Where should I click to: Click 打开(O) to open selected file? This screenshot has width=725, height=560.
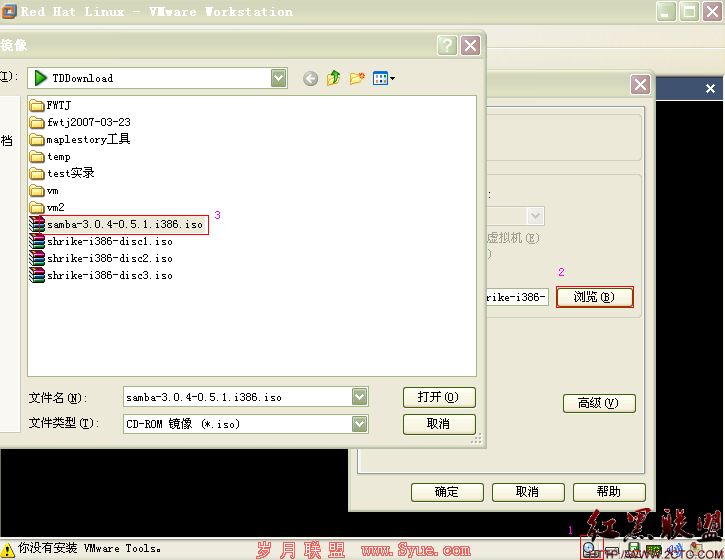[439, 397]
